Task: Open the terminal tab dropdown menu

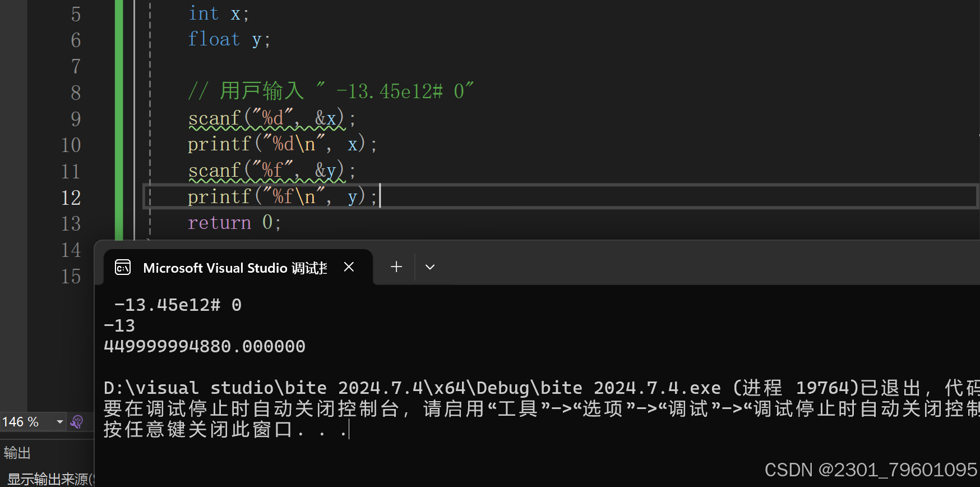Action: 430,267
